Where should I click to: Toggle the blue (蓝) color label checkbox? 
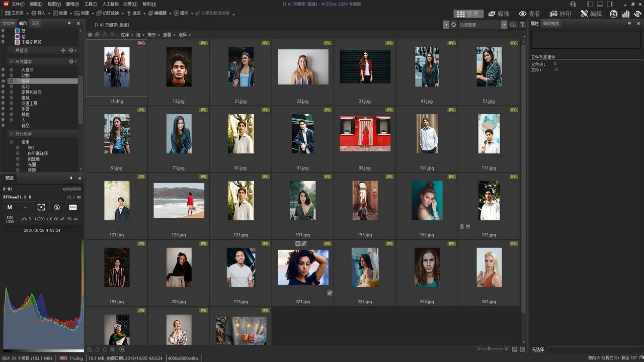(x=17, y=31)
